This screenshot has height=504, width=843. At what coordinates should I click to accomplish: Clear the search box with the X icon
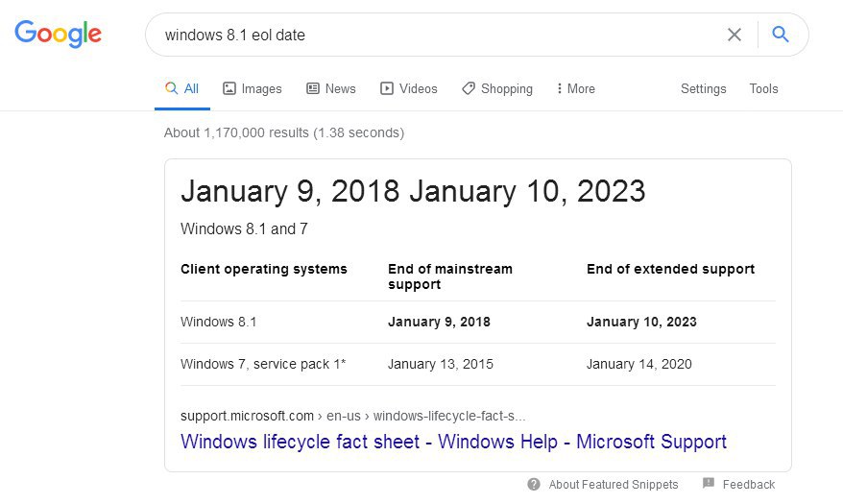(x=734, y=35)
